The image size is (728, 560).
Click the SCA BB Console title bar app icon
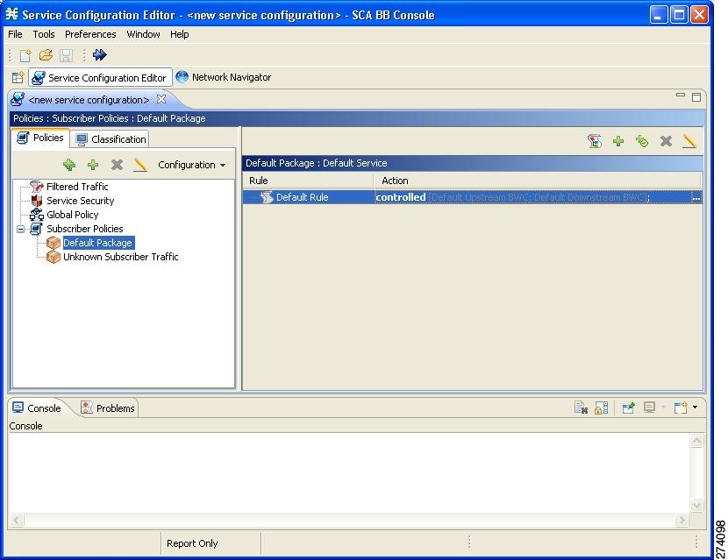pyautogui.click(x=11, y=14)
